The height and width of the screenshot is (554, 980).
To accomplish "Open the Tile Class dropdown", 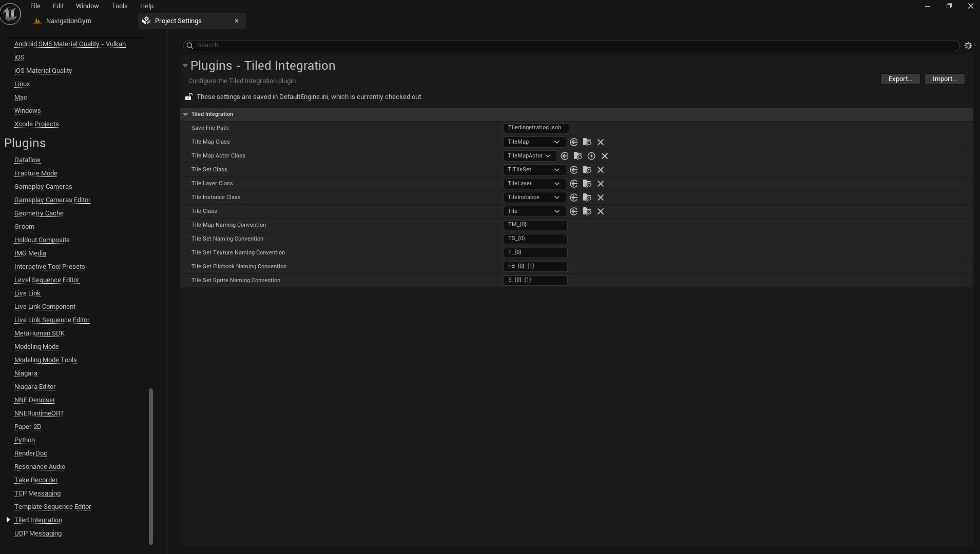I will [x=534, y=211].
